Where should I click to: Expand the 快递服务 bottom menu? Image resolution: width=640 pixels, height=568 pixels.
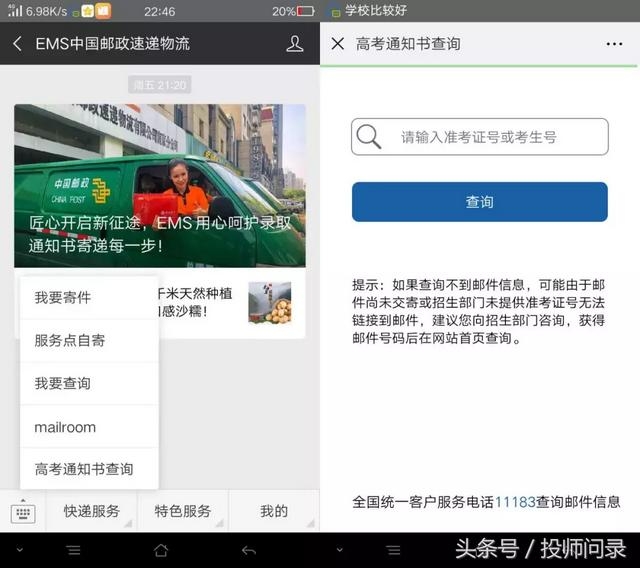91,511
